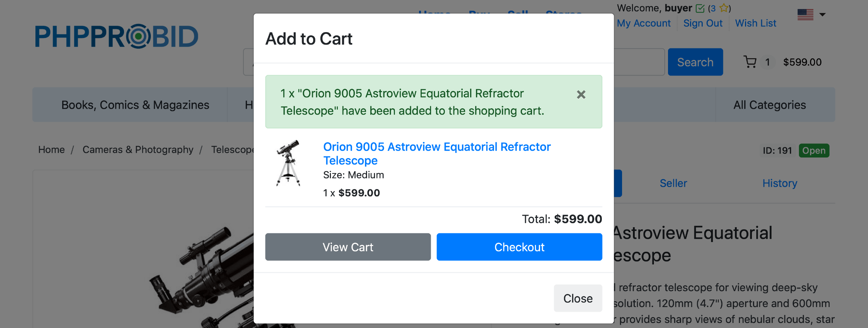Proceed with the Checkout button
Viewport: 868px width, 328px height.
[519, 247]
